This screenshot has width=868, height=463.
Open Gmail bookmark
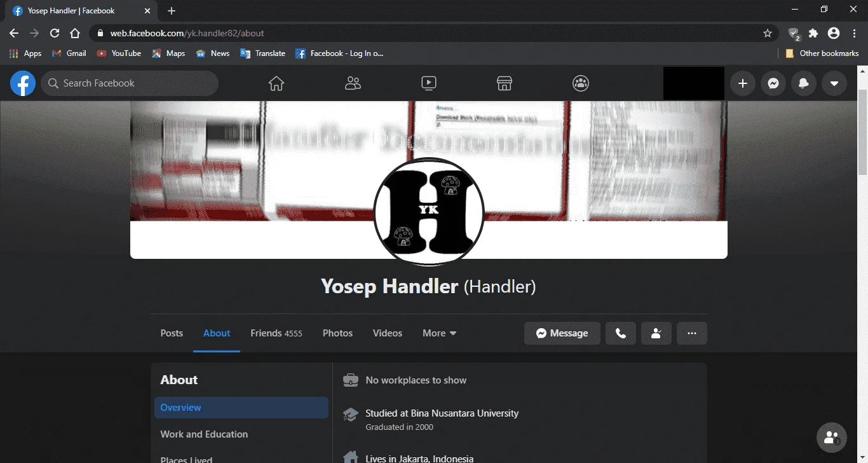(69, 53)
